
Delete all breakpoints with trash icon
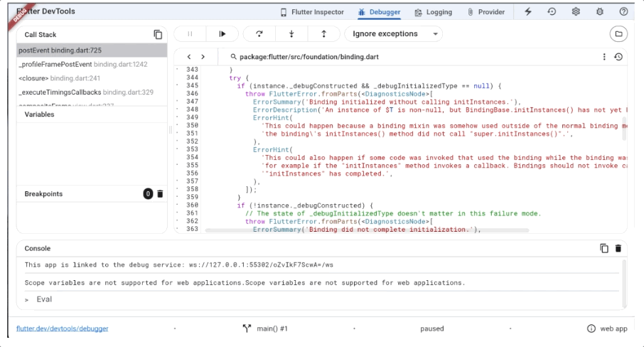160,194
